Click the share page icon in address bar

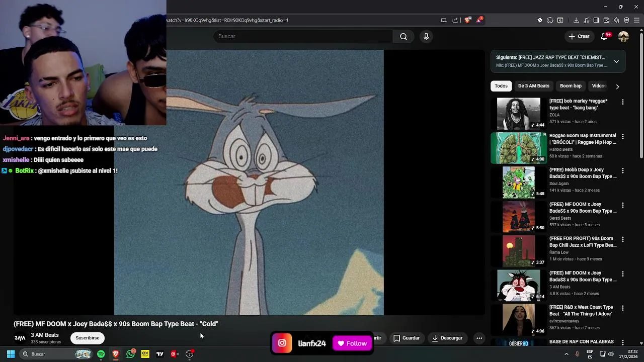coord(455,20)
